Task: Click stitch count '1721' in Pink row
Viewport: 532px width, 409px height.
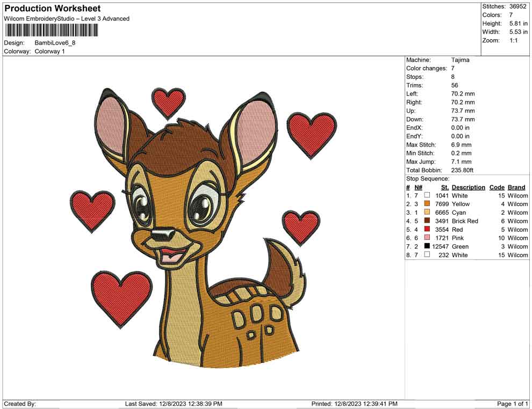Action: click(x=442, y=238)
